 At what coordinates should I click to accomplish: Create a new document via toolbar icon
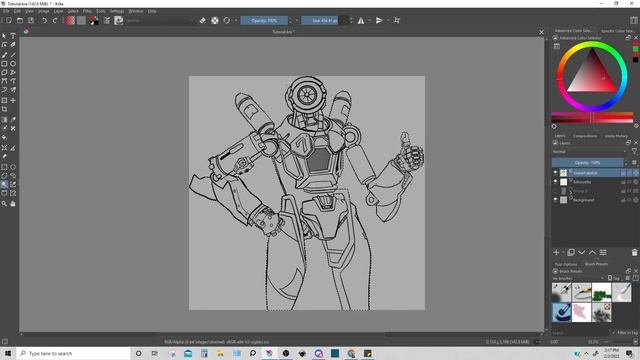pos(9,20)
